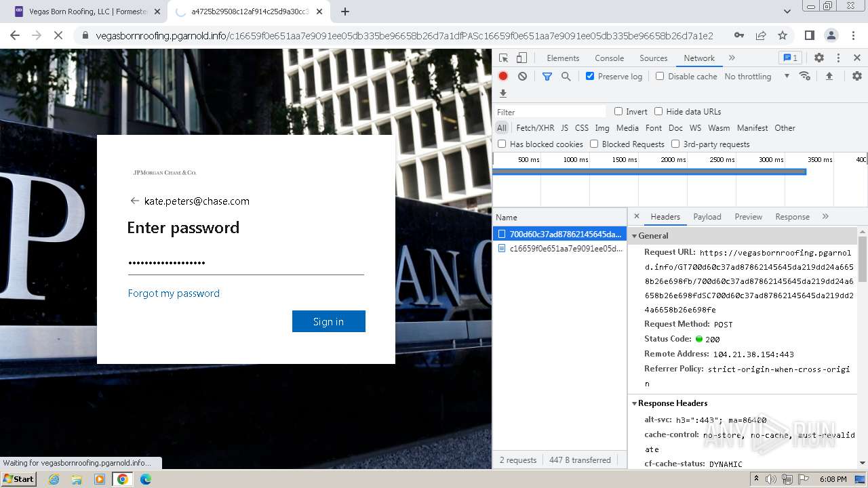The height and width of the screenshot is (488, 868).
Task: Show hidden system tray icons
Action: click(757, 479)
